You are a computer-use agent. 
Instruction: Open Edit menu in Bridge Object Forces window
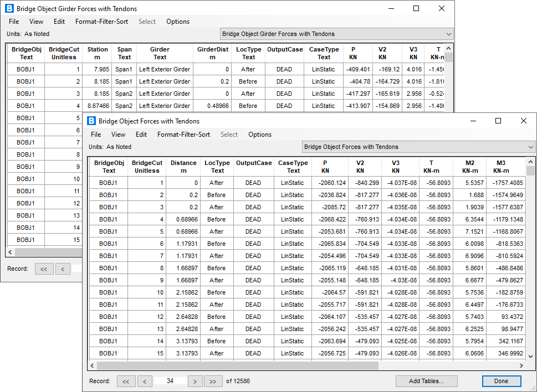141,135
